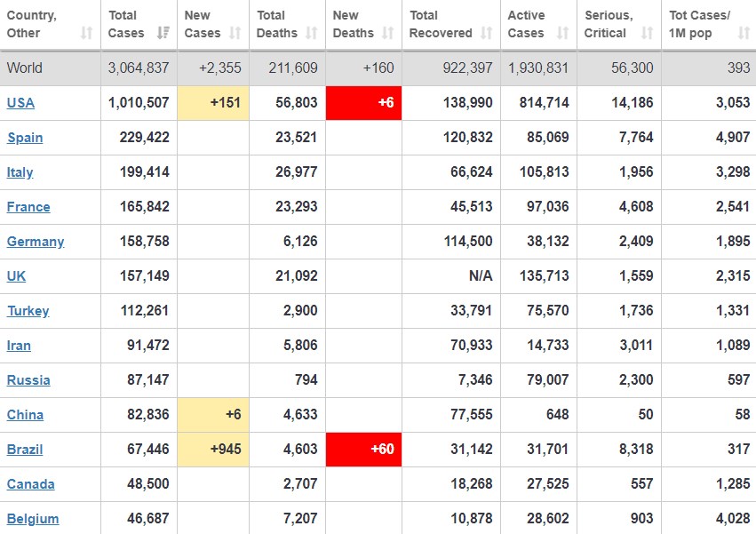Click the Russia country link

(28, 380)
